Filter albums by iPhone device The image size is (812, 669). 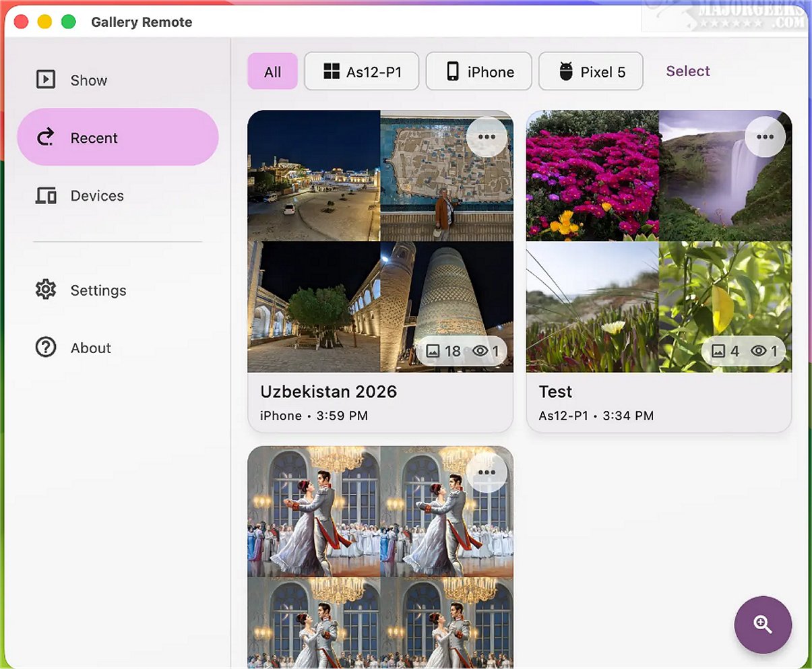pyautogui.click(x=479, y=71)
